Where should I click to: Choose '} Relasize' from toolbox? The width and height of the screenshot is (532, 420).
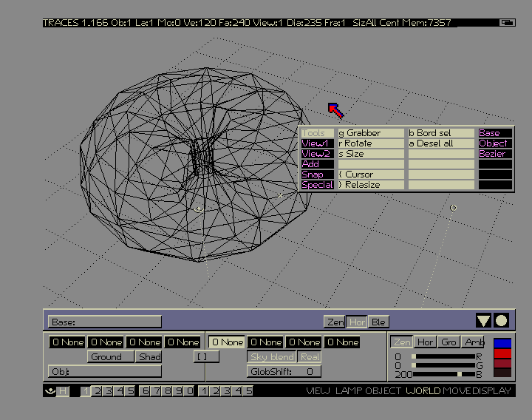[x=371, y=185]
